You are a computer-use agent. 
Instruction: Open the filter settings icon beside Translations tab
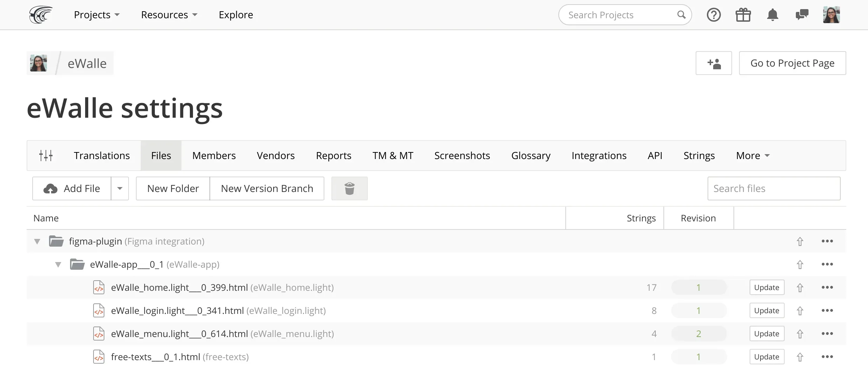point(46,155)
